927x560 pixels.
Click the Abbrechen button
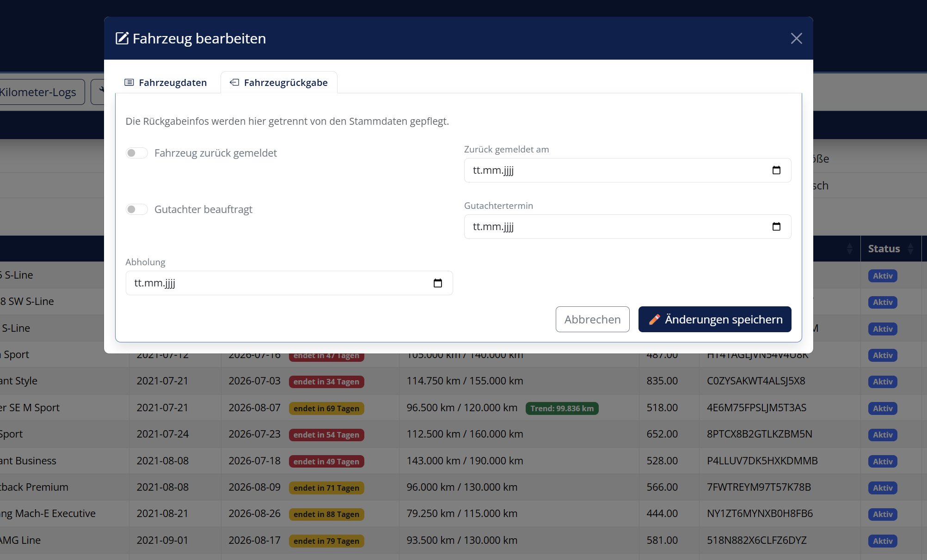tap(593, 319)
